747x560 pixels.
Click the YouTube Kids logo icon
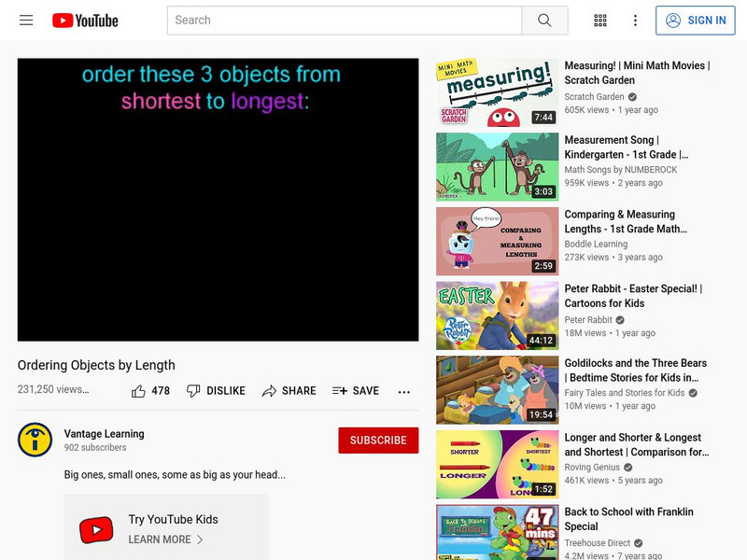coord(96,529)
